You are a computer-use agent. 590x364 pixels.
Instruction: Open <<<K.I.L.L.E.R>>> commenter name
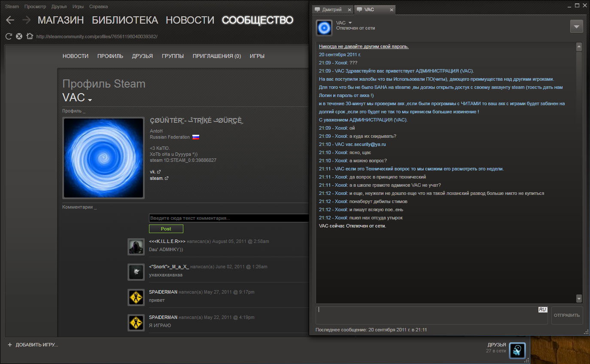coord(167,241)
